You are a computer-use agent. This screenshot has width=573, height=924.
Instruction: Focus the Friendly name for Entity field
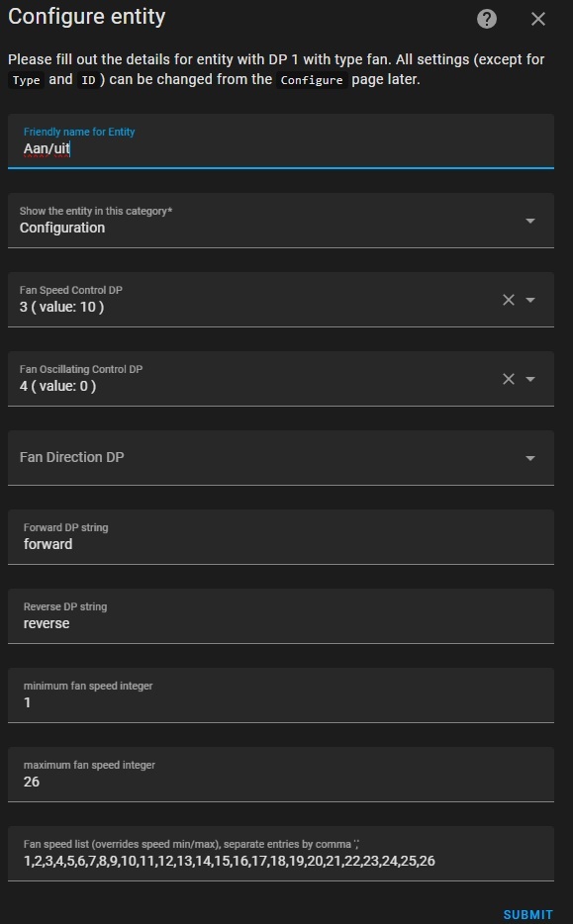tap(281, 141)
